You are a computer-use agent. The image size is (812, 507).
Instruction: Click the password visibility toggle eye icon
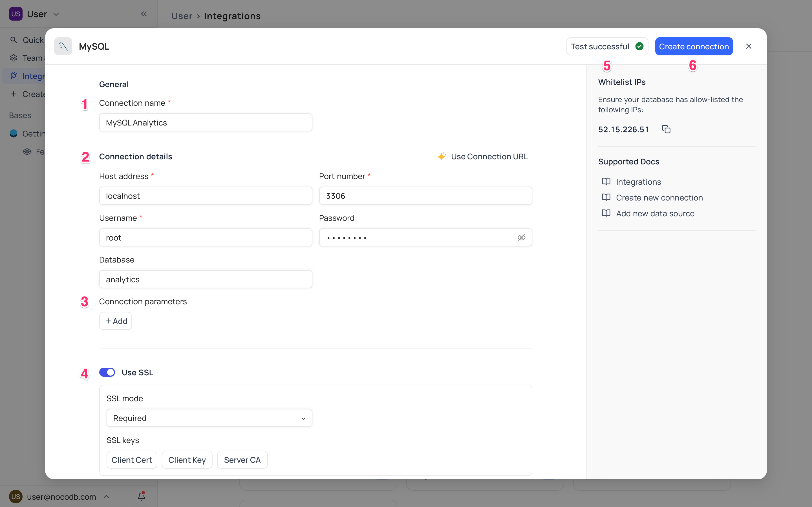tap(521, 237)
